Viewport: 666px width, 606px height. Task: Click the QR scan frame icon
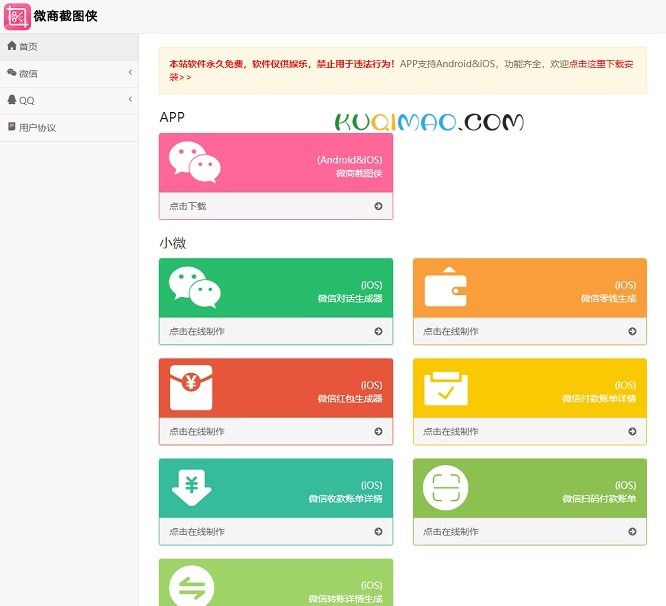[446, 488]
